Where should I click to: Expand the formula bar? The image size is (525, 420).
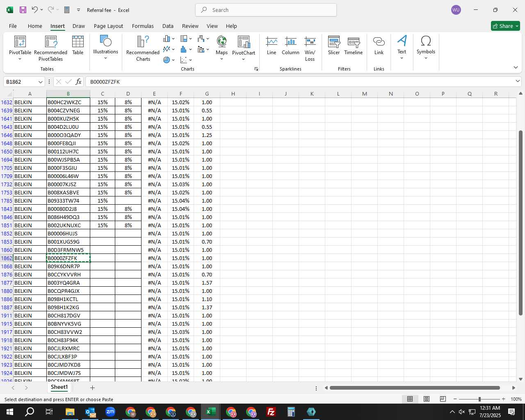(x=518, y=81)
